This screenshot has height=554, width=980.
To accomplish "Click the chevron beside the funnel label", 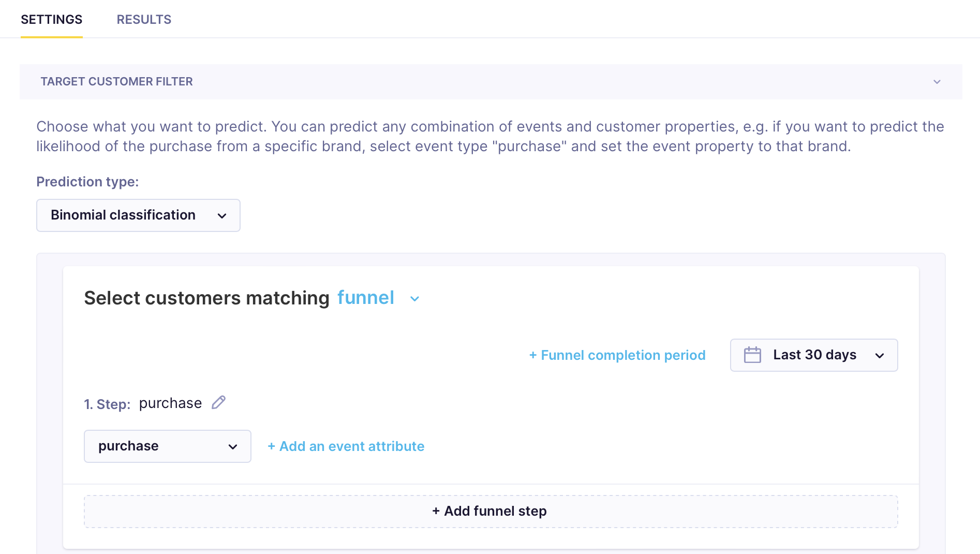I will click(x=414, y=299).
